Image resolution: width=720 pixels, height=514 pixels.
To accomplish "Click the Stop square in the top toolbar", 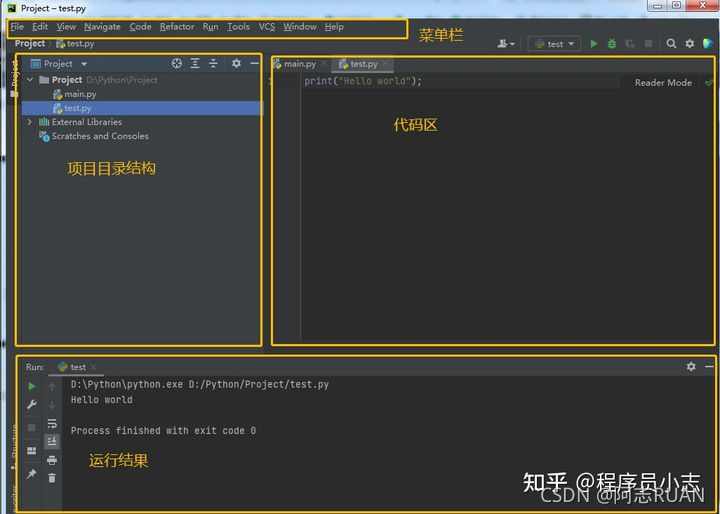I will tap(648, 44).
